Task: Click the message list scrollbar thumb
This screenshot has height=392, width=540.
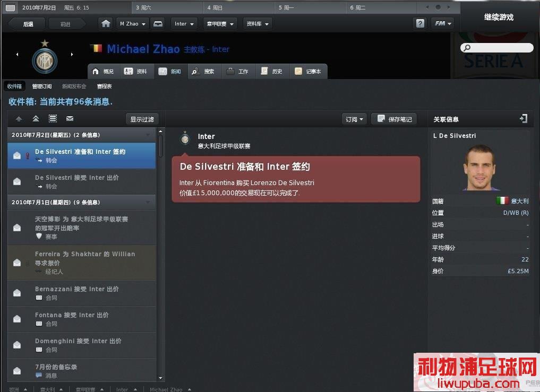Action: pos(160,146)
